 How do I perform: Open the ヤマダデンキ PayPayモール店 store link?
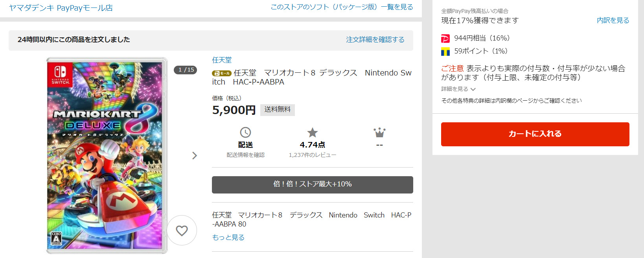click(x=61, y=8)
